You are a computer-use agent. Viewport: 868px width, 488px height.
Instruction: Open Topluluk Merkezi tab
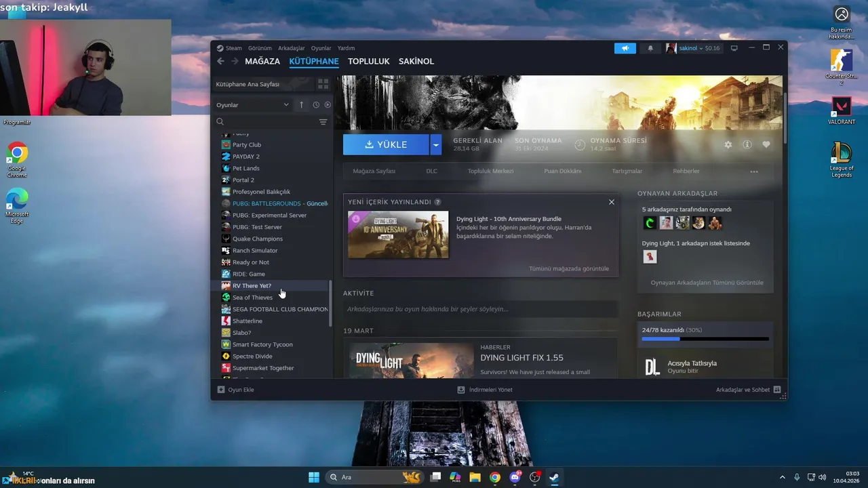point(492,171)
